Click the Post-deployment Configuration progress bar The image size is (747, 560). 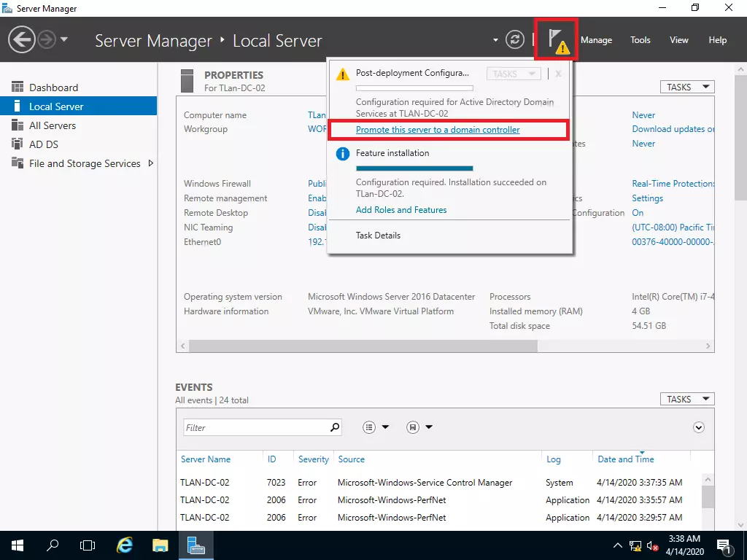coord(414,88)
